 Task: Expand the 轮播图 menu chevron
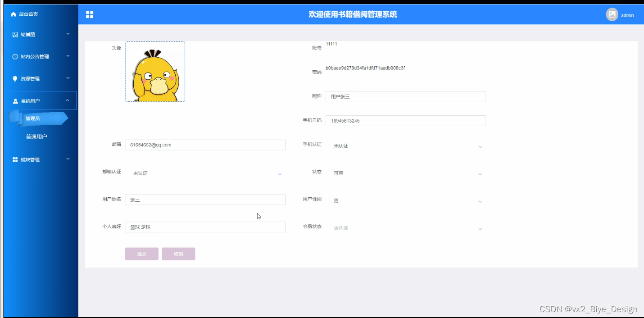(68, 34)
